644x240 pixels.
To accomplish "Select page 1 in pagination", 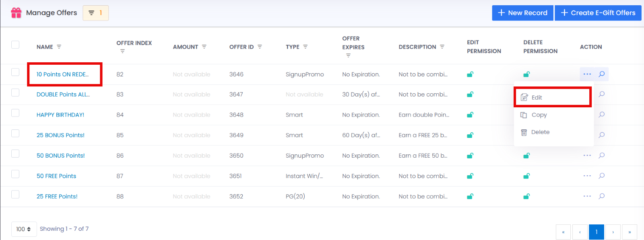I will pyautogui.click(x=597, y=232).
